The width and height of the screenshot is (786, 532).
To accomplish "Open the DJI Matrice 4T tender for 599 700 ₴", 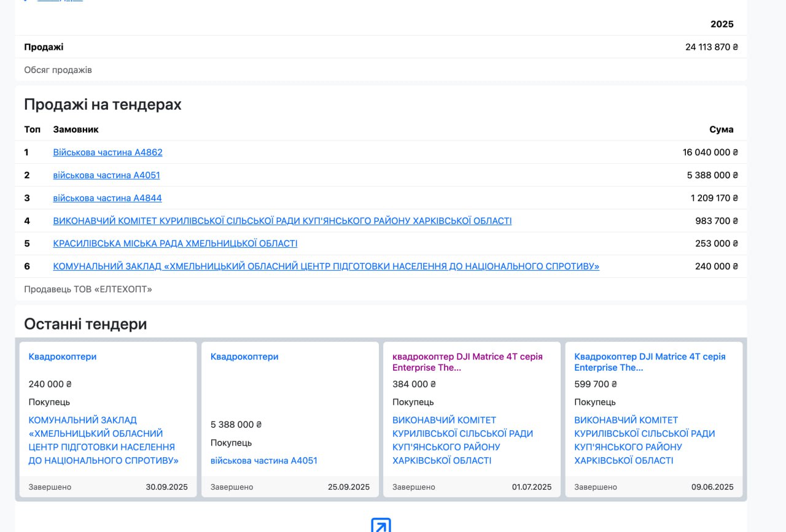I will [650, 362].
